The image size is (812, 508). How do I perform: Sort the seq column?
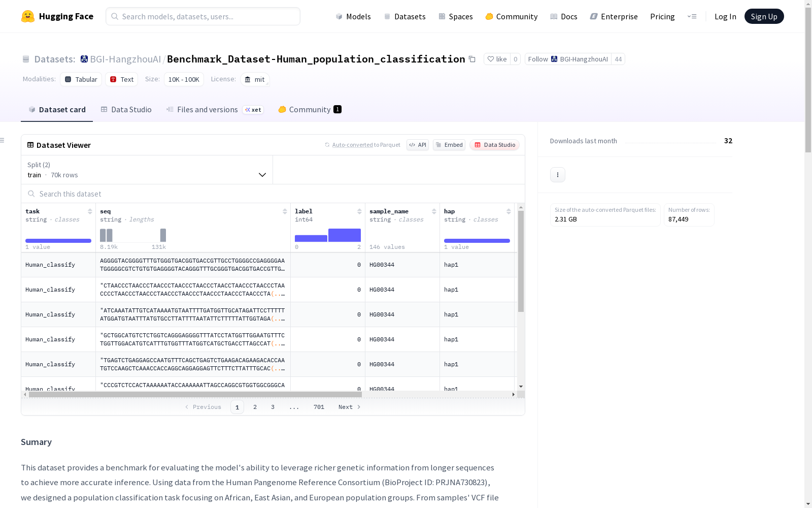pyautogui.click(x=285, y=211)
